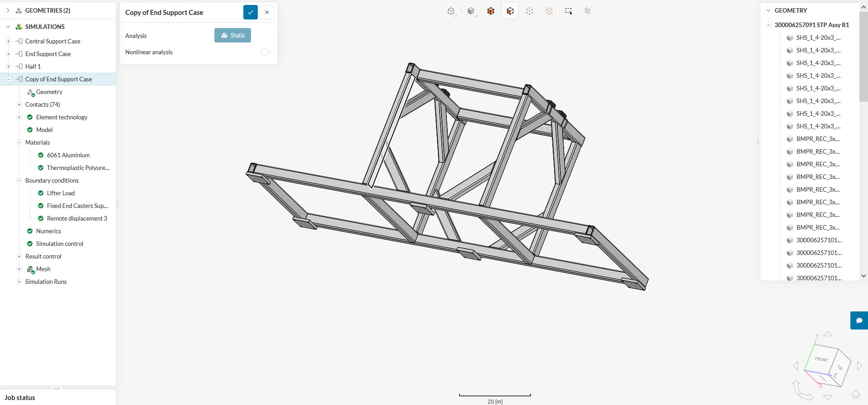Click the geometry icon beside Geometry
Viewport: 868px width, 405px height.
pos(31,92)
